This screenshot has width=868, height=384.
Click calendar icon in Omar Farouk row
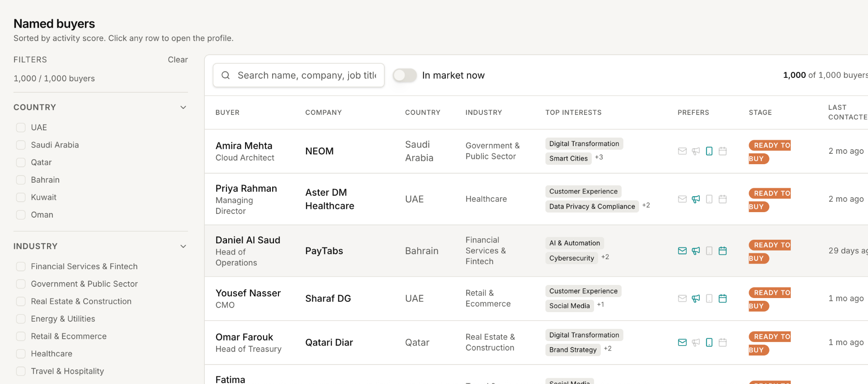(723, 342)
